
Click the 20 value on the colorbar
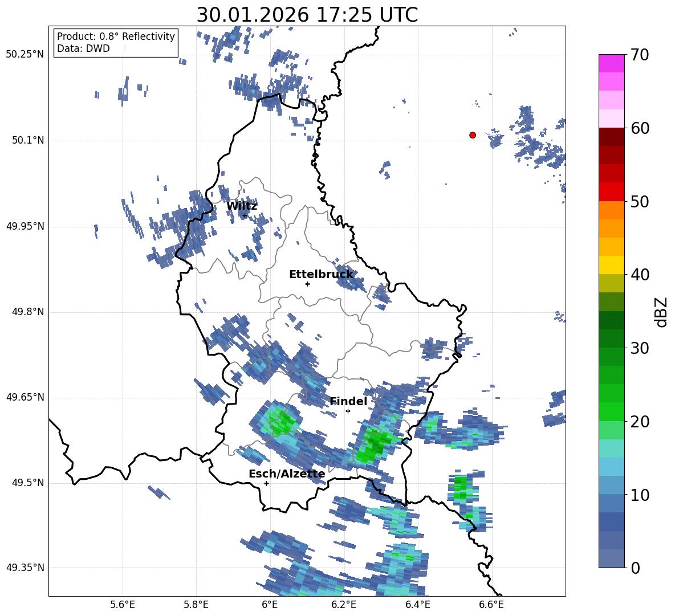click(640, 422)
